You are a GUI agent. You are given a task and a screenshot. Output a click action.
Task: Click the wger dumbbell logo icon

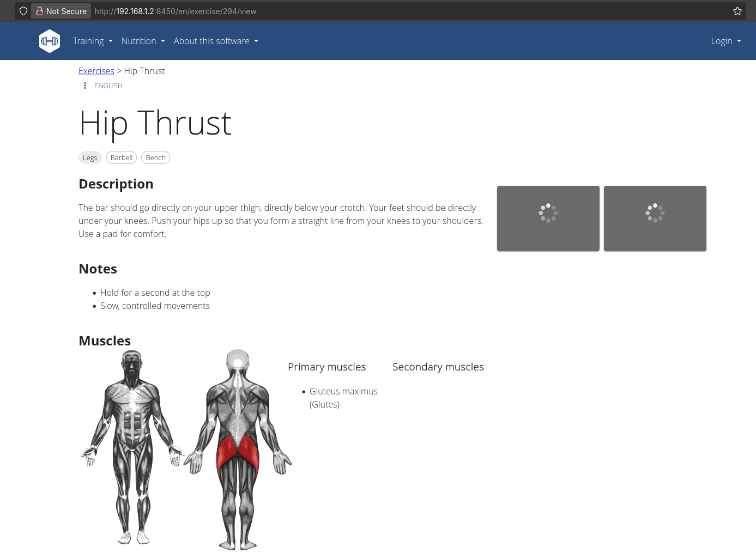[50, 41]
